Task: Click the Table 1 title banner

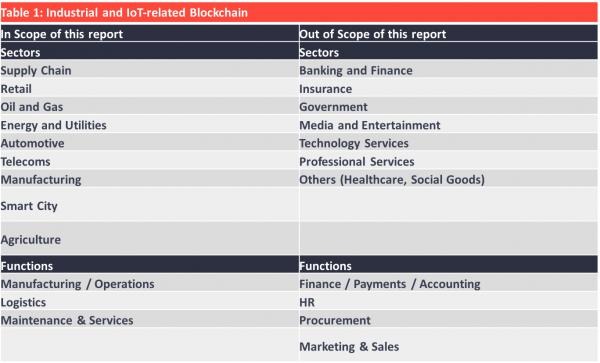Action: point(299,12)
